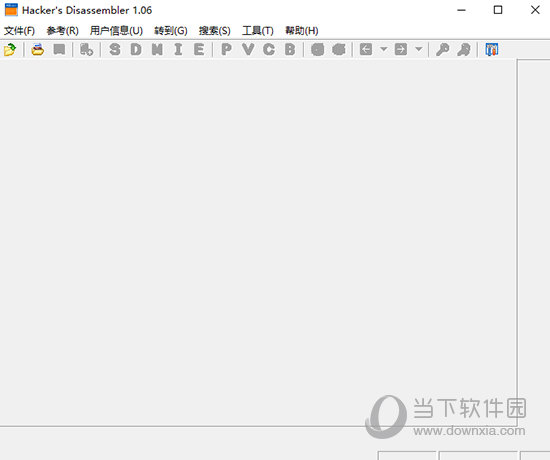Screen dimensions: 550x460
Task: Open the 帮助(H) menu
Action: (x=302, y=31)
